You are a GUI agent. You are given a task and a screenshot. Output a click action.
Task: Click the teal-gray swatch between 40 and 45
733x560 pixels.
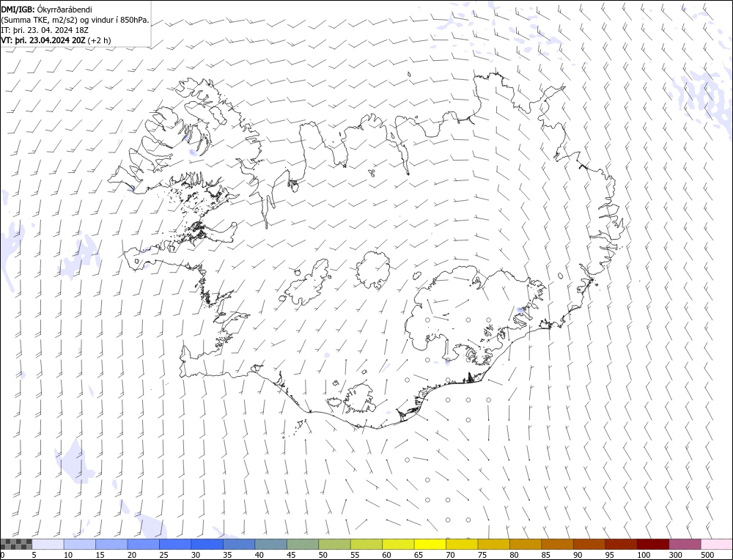point(271,544)
